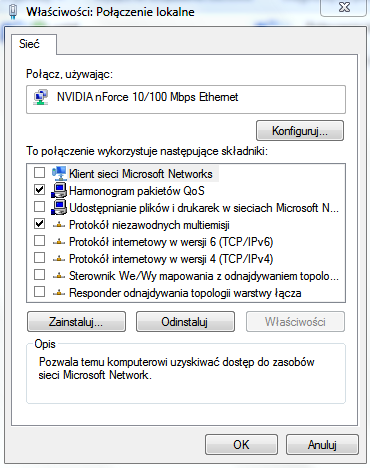This screenshot has width=370, height=468.
Task: Click the Odinstaluj button
Action: point(185,322)
